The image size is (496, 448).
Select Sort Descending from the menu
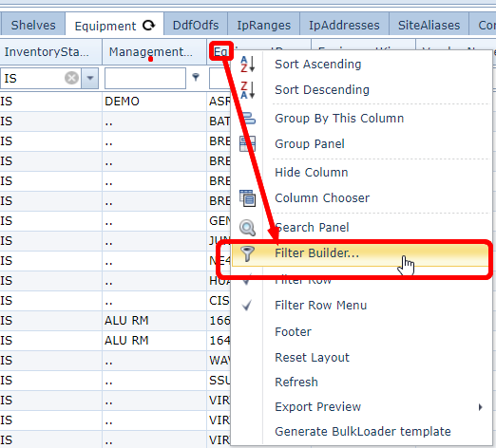click(x=322, y=90)
